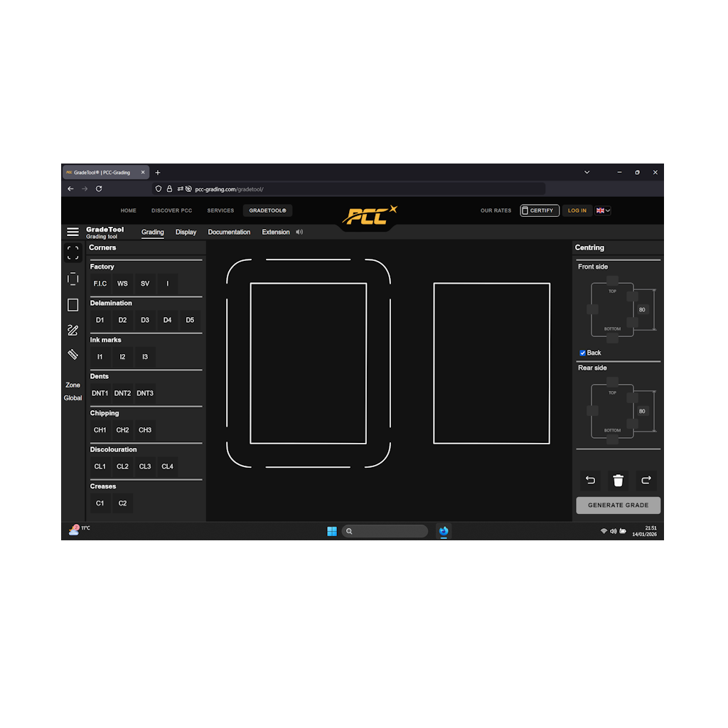
Task: Reload the page in Firefox
Action: tap(99, 189)
